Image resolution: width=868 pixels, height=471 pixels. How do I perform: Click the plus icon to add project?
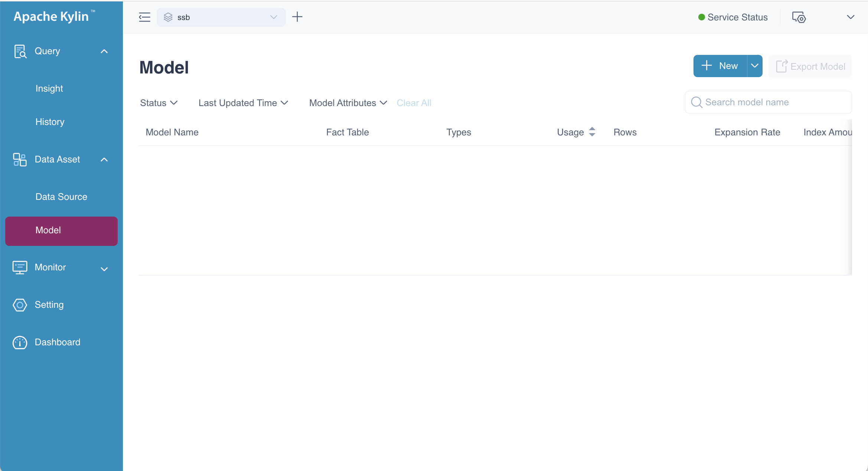[x=297, y=17]
